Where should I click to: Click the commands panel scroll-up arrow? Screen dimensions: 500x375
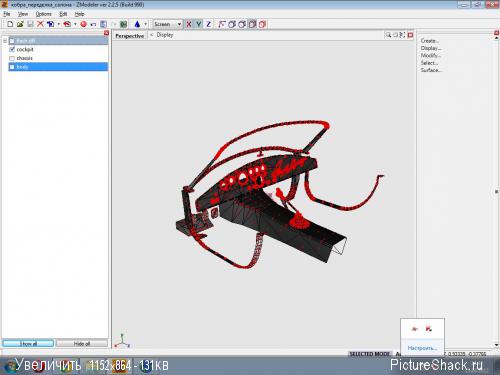[x=497, y=38]
